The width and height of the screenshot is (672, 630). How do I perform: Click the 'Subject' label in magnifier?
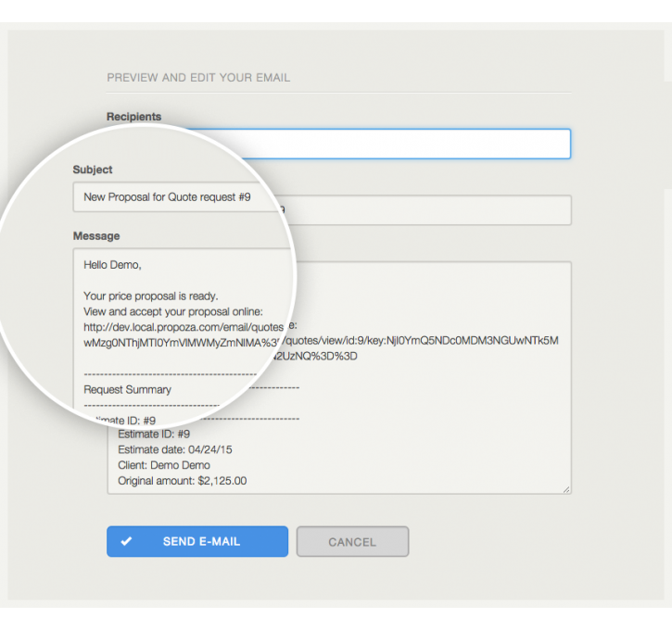[93, 170]
